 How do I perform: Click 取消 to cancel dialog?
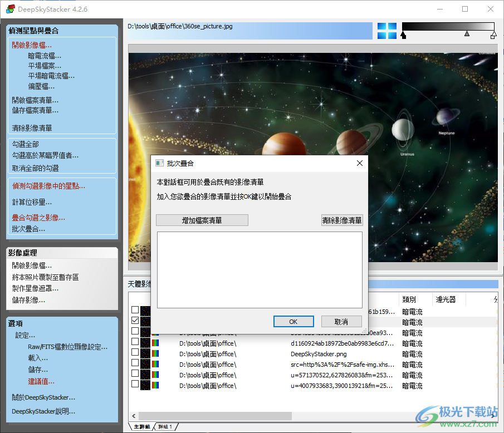click(x=341, y=322)
